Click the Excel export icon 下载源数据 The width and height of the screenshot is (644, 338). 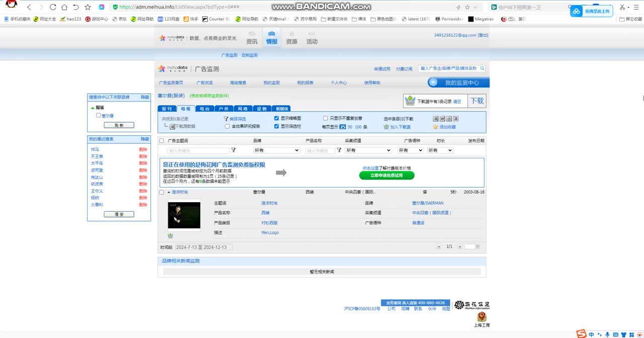(x=172, y=126)
